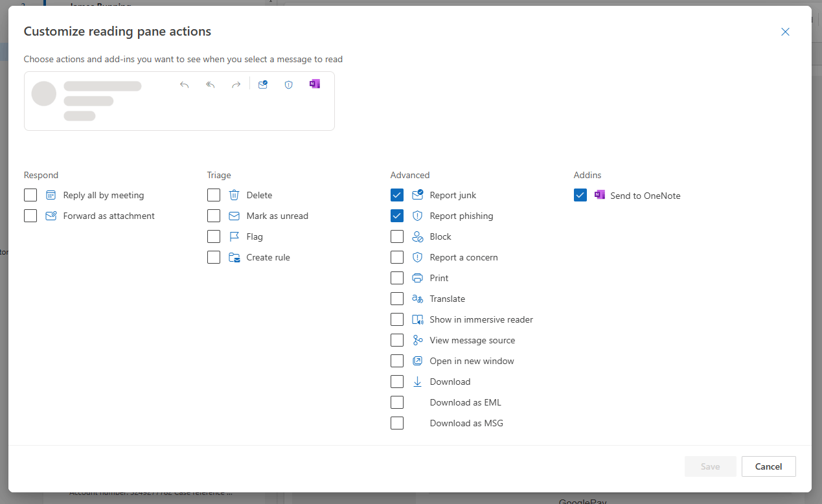Click the Reply all icon in preview
The width and height of the screenshot is (822, 504).
211,85
